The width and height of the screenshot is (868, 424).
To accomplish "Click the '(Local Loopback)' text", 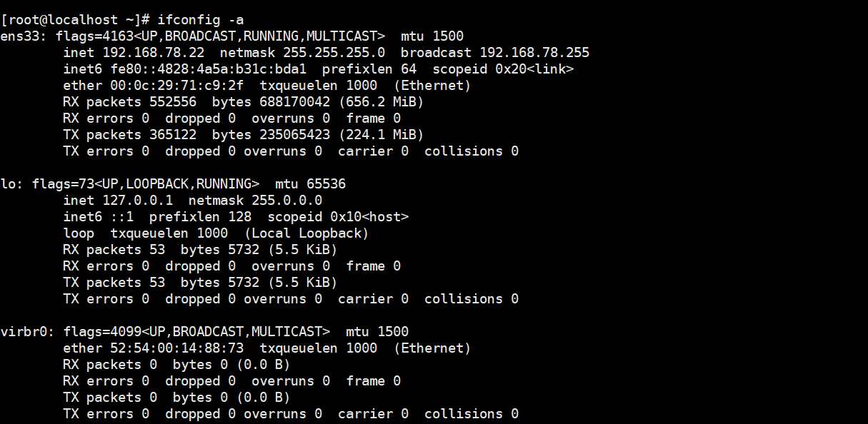I will (x=307, y=233).
